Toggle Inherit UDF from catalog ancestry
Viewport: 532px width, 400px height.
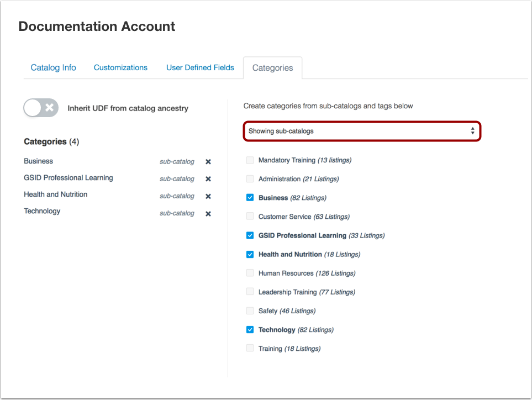tap(40, 108)
